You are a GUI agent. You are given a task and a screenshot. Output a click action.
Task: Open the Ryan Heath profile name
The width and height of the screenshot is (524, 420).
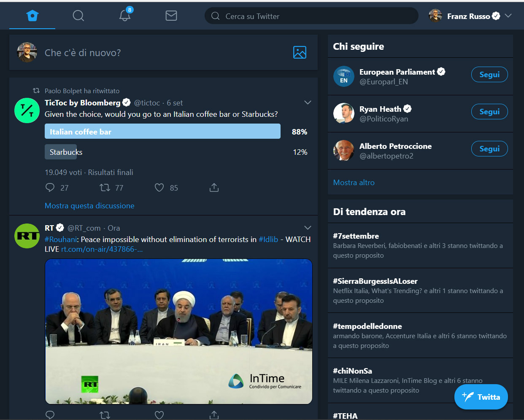pyautogui.click(x=380, y=109)
